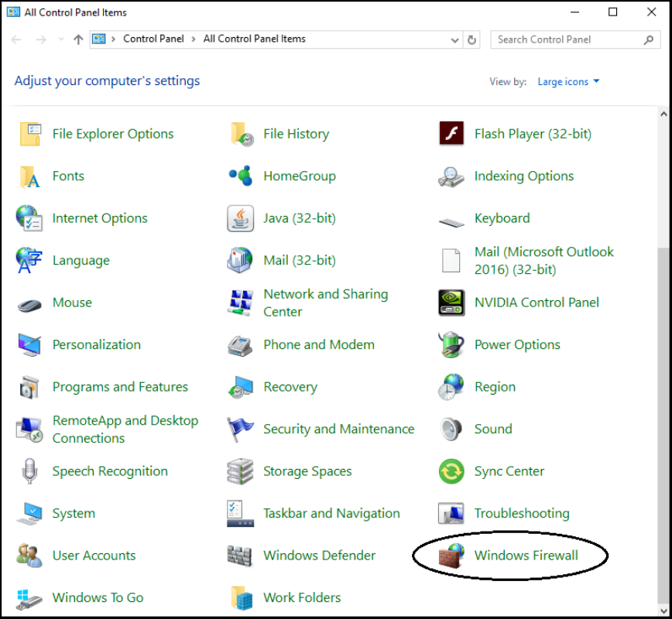Viewport: 672px width, 619px height.
Task: Open the Security and Maintenance flag icon
Action: pos(240,429)
